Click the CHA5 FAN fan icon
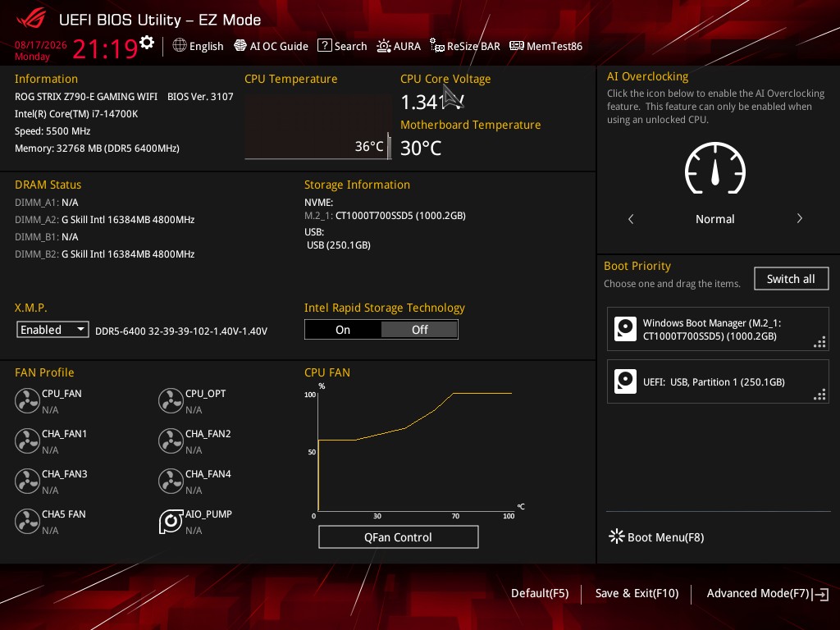Image resolution: width=840 pixels, height=630 pixels. point(27,522)
